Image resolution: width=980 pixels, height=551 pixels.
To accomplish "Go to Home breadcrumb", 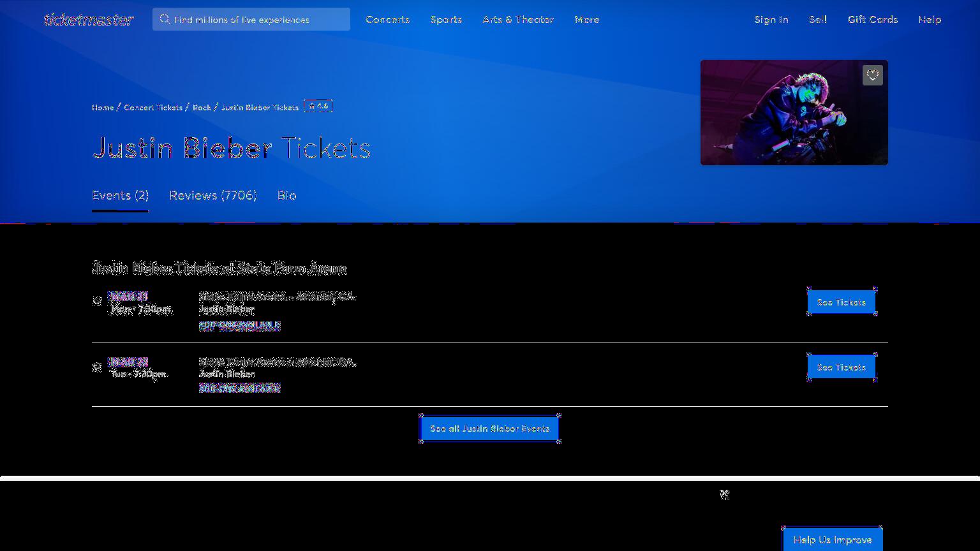I will coord(103,107).
